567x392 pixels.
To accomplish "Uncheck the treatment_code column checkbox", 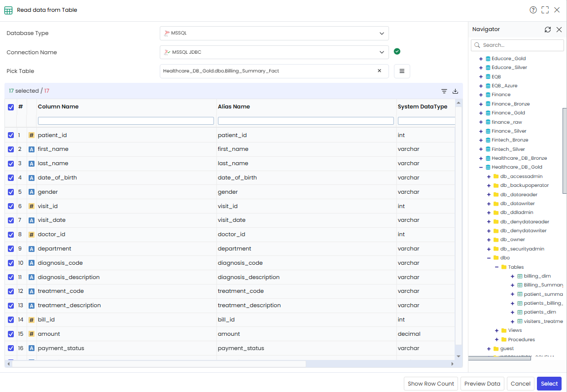I will coord(11,291).
